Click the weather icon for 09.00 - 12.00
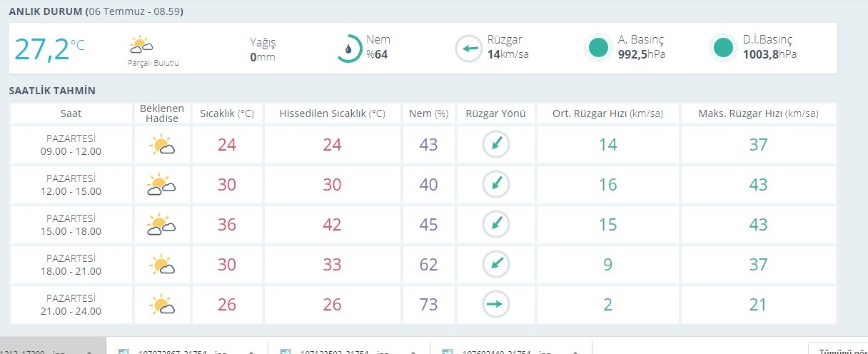 (x=162, y=146)
